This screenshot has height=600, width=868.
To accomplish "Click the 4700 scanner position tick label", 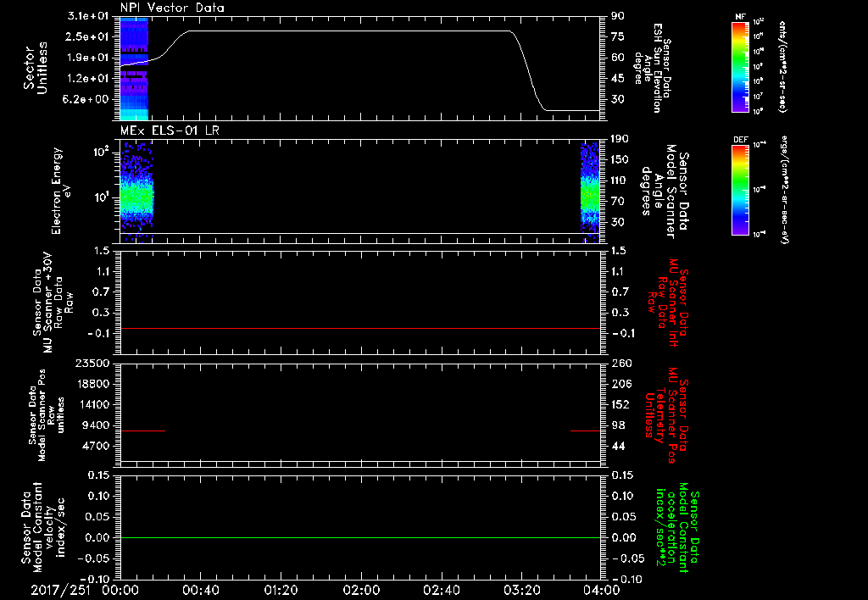I will (97, 446).
